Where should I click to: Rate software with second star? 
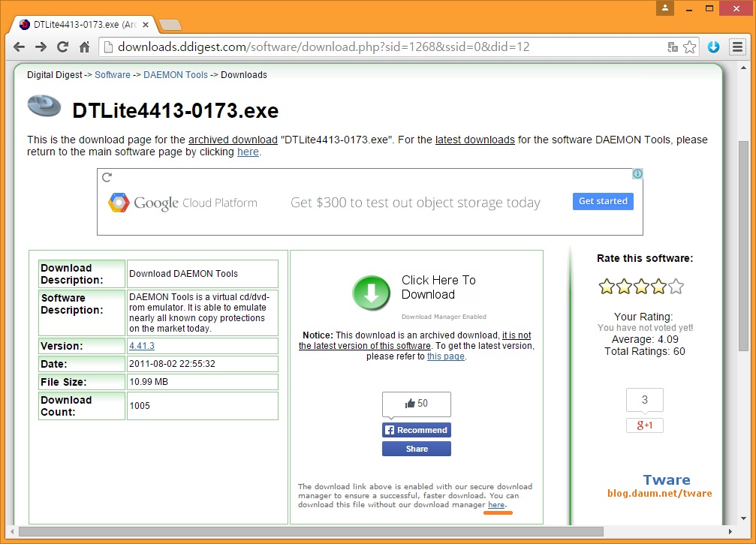(x=624, y=287)
